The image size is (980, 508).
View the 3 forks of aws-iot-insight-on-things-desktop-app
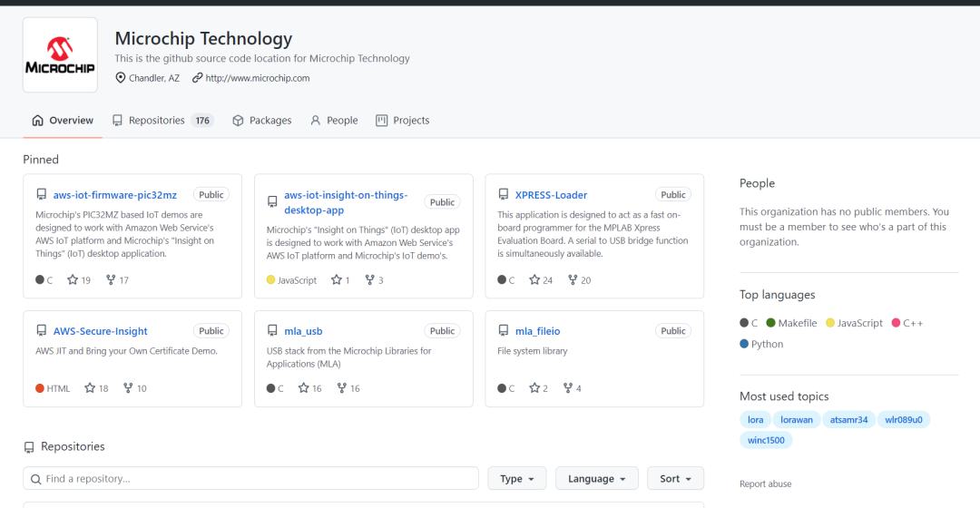(x=374, y=280)
